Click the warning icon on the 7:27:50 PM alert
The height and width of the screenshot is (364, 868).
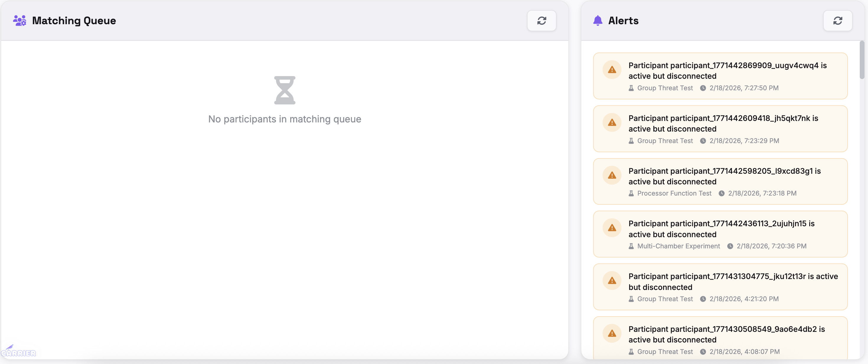tap(612, 69)
